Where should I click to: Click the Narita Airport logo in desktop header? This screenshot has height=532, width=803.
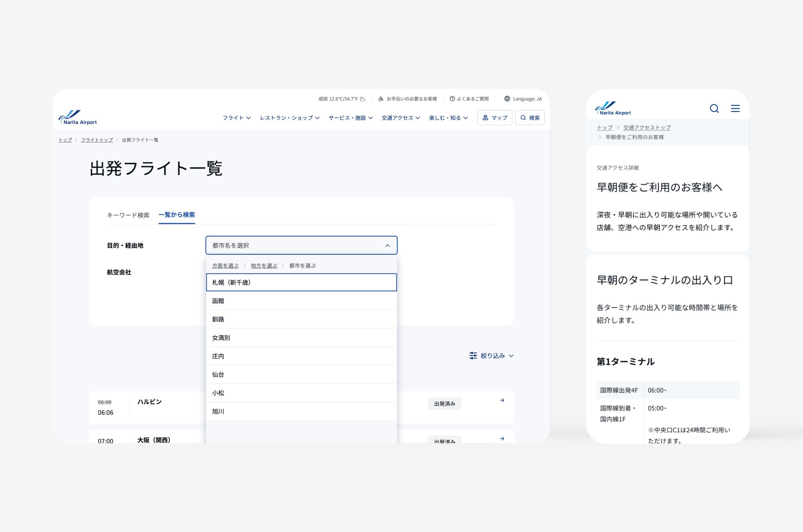(78, 117)
